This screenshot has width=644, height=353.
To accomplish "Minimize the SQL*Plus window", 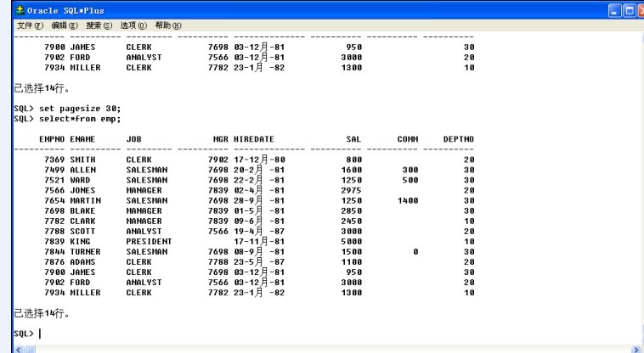I will (x=614, y=11).
